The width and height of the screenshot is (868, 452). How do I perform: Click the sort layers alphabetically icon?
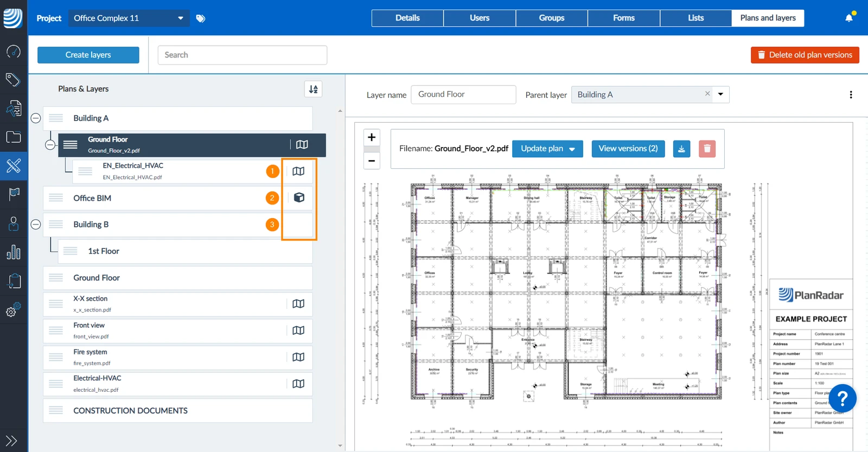pos(314,89)
